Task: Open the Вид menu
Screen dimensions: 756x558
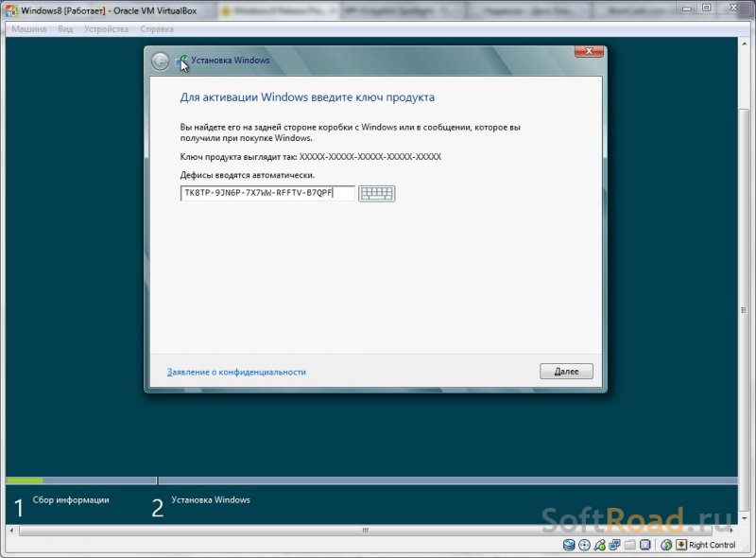Action: click(65, 29)
